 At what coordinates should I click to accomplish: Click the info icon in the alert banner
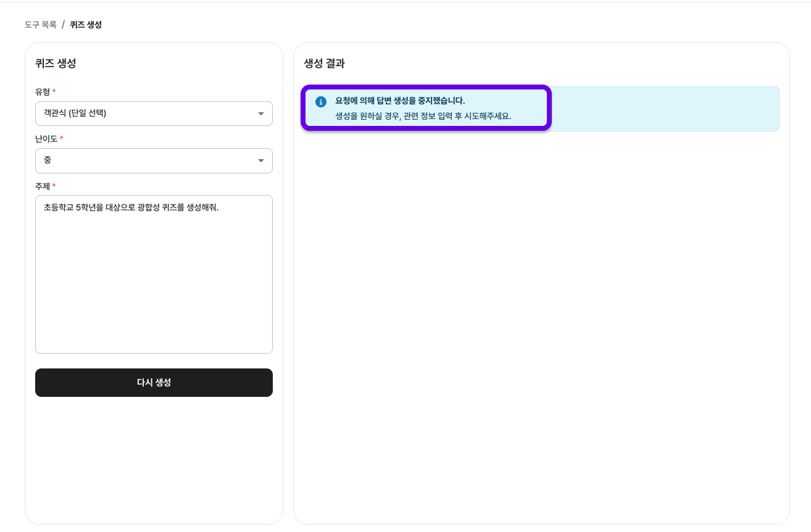[x=320, y=102]
